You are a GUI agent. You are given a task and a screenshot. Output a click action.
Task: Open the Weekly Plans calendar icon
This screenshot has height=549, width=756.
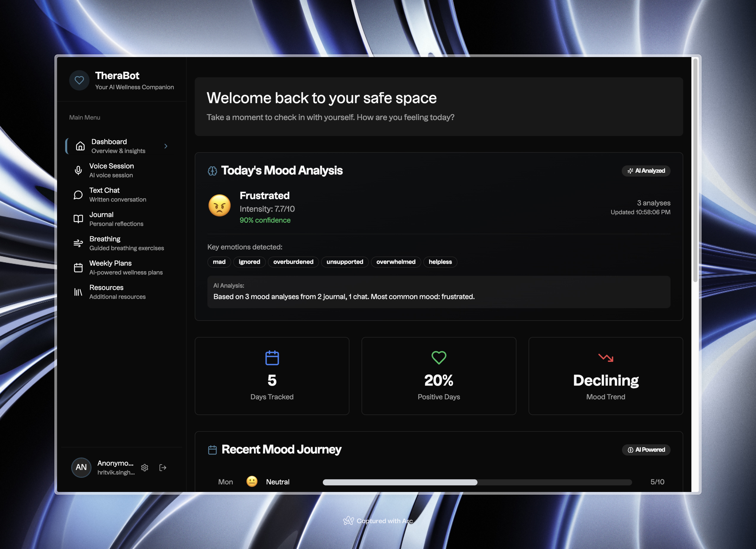[x=78, y=268]
